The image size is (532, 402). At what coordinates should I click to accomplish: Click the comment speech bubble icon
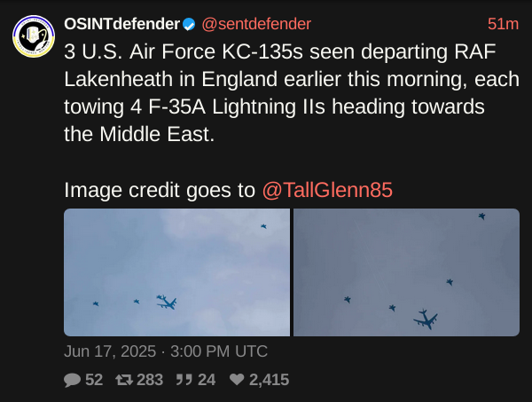(72, 380)
